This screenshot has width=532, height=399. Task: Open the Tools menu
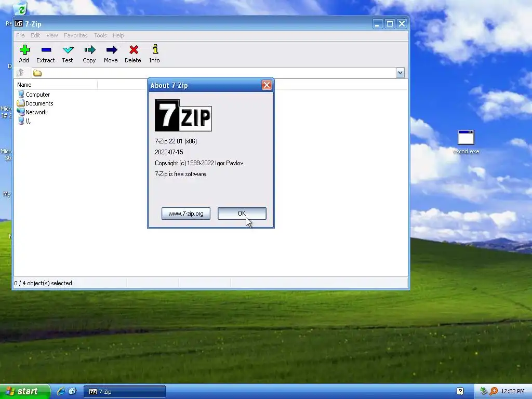coord(100,35)
